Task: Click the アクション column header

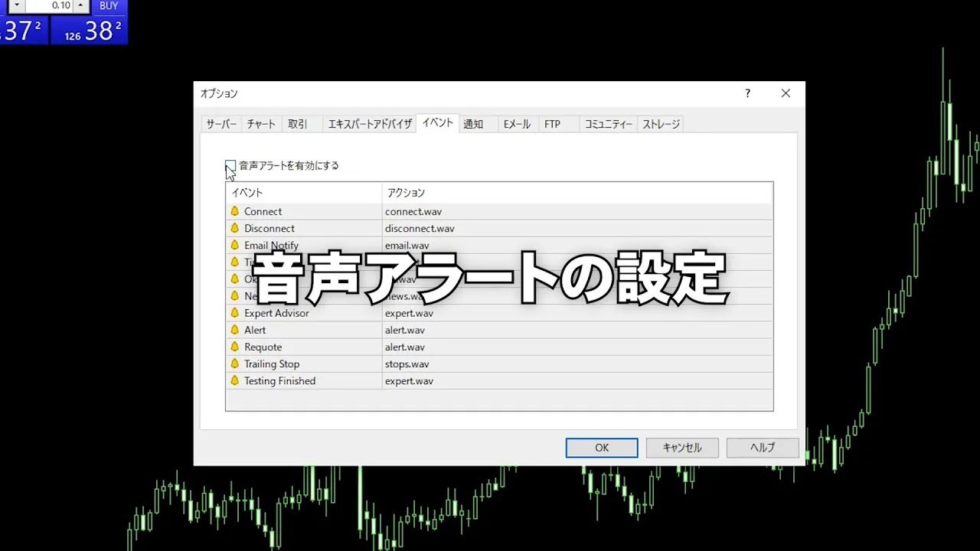Action: click(577, 193)
